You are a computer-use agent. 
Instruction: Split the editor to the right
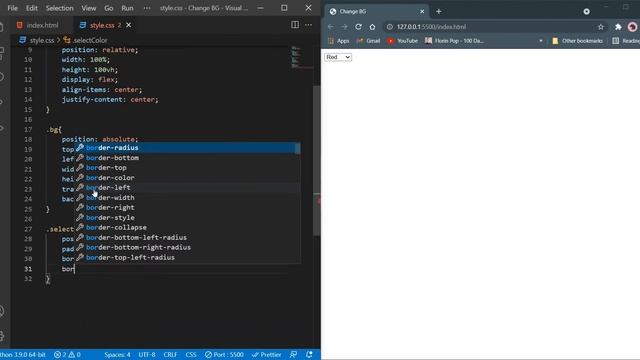point(295,25)
